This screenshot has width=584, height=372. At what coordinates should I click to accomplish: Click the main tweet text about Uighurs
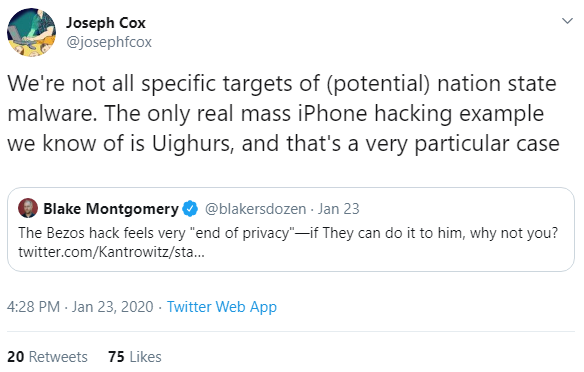coord(283,114)
